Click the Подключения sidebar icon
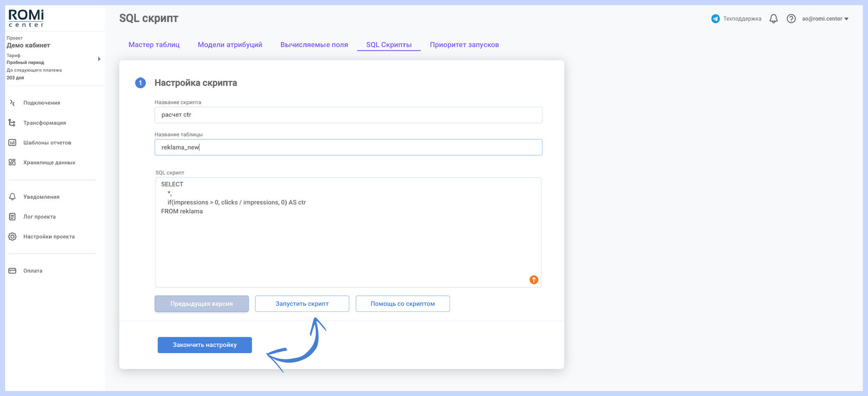The image size is (868, 396). tap(12, 103)
